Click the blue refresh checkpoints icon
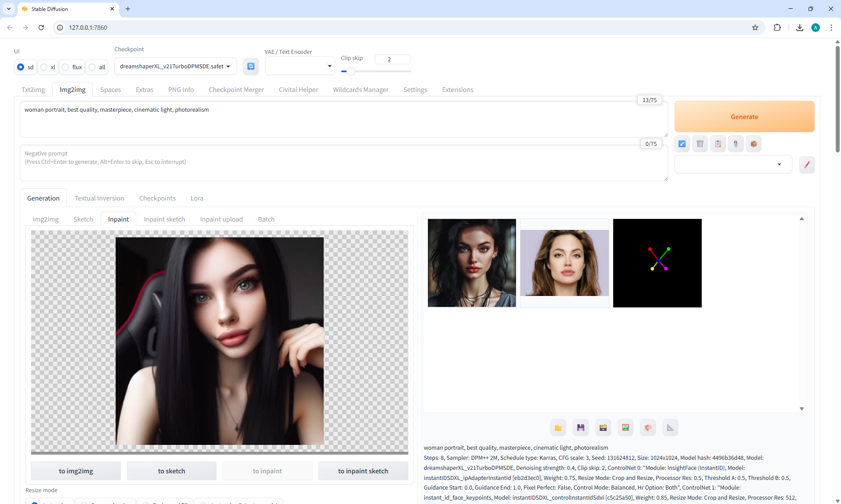 pos(251,66)
